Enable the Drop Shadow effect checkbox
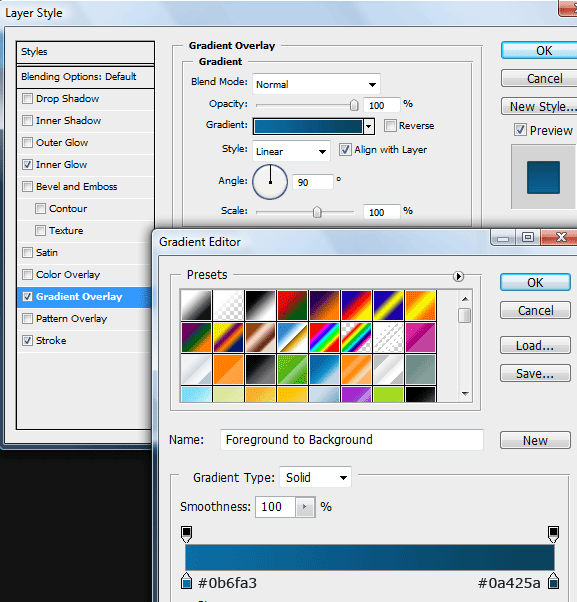The image size is (577, 602). click(27, 98)
